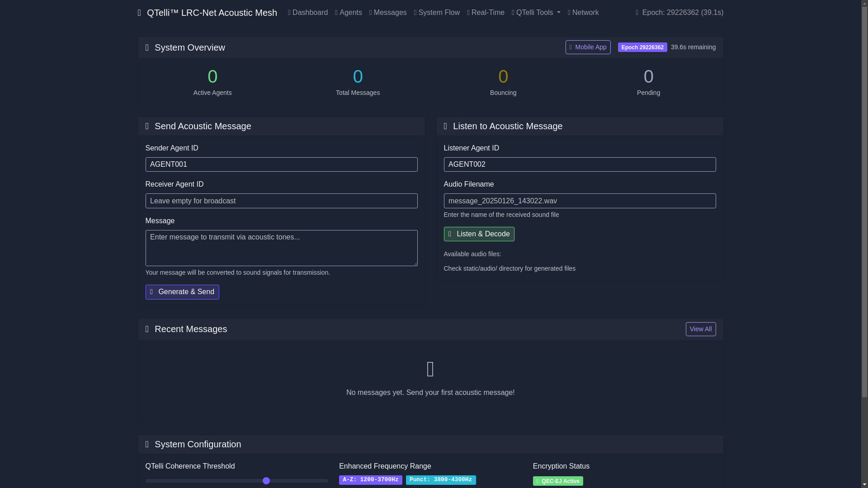The image size is (868, 488).
Task: Click View All recent messages
Action: pyautogui.click(x=700, y=329)
